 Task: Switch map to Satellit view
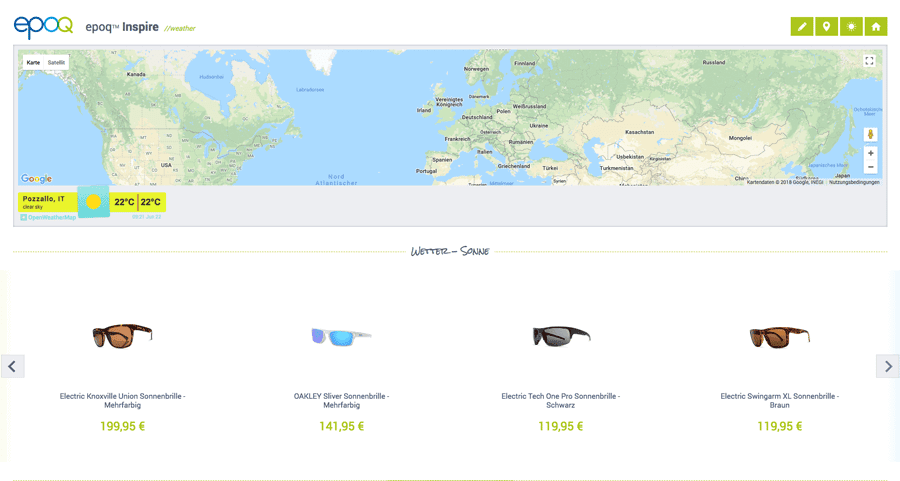56,63
